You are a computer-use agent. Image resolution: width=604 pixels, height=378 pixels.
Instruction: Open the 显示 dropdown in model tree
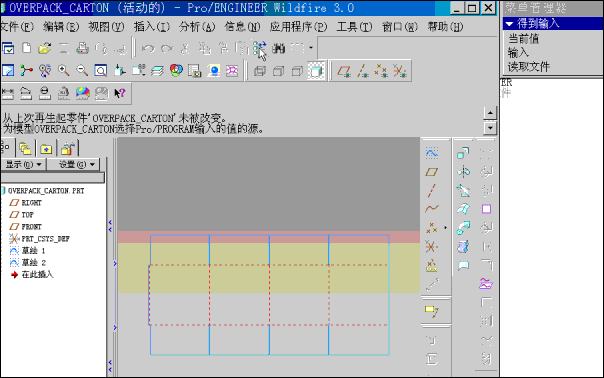(23, 165)
